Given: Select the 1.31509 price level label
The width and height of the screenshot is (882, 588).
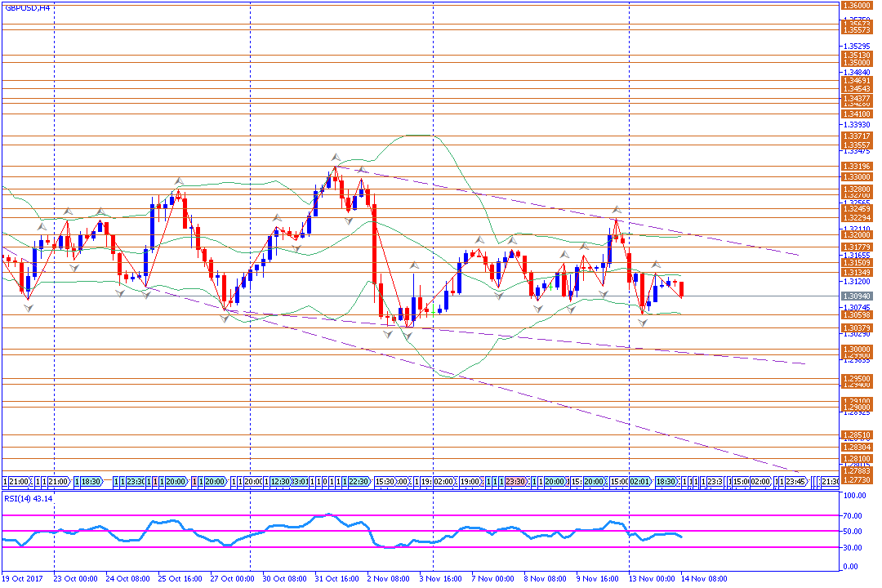Looking at the screenshot, I should point(856,263).
